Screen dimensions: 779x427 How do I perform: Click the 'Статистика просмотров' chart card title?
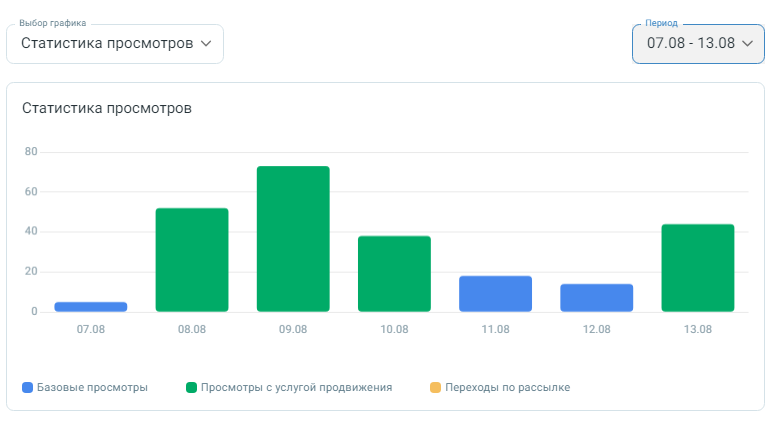click(107, 108)
